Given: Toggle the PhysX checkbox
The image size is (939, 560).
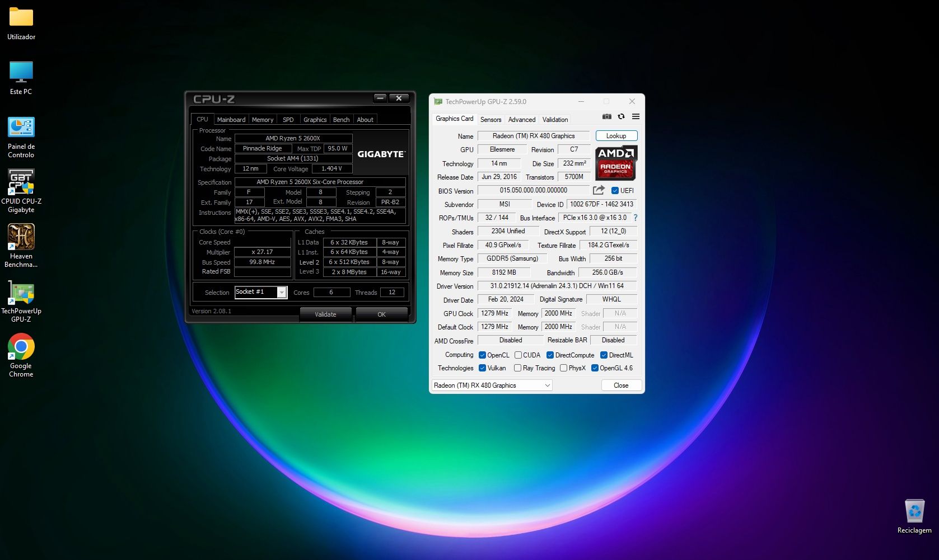Looking at the screenshot, I should pos(563,368).
